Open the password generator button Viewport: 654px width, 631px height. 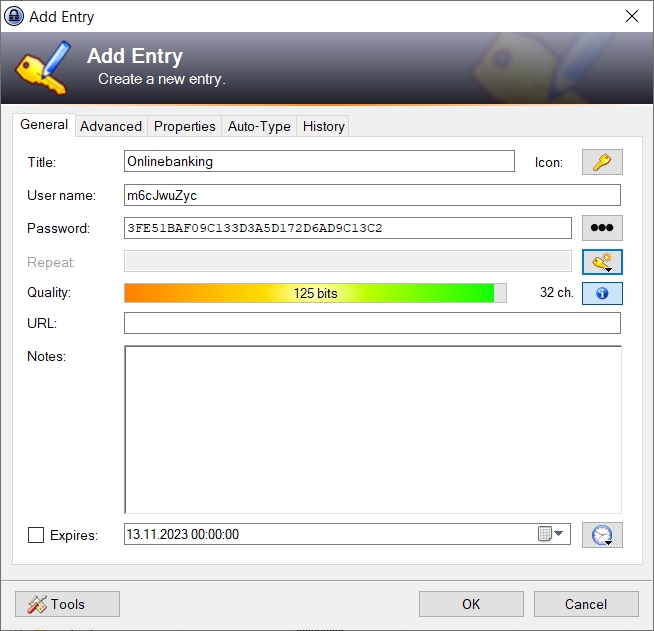602,262
